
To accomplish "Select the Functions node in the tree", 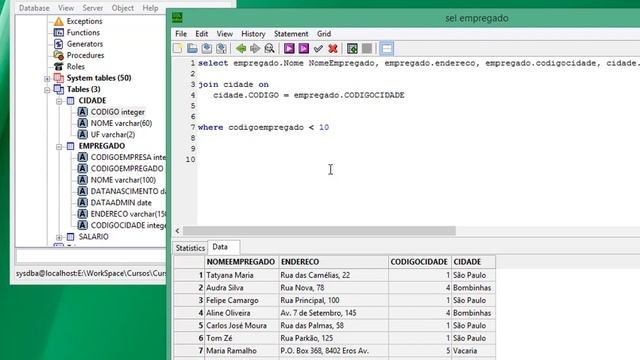I will coord(83,33).
